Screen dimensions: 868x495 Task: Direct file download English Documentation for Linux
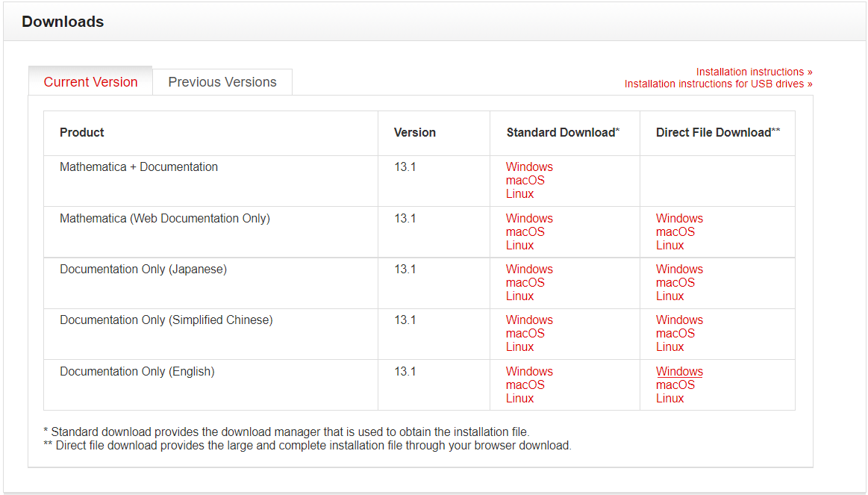pyautogui.click(x=669, y=398)
